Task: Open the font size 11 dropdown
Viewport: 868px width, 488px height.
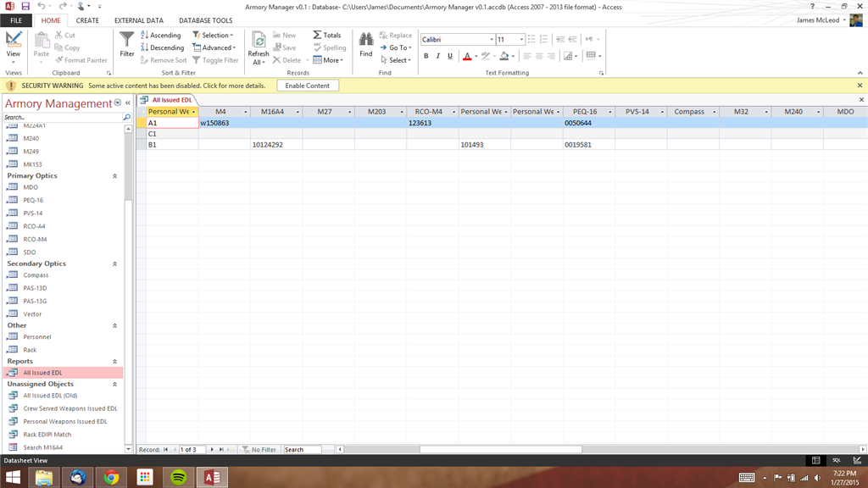Action: [521, 40]
